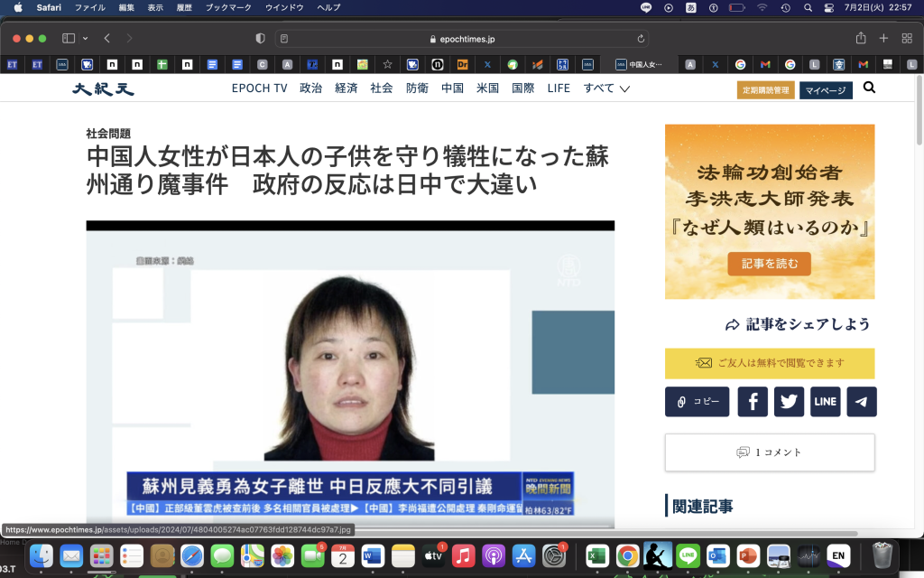
Task: Click the privacy shield icon in the toolbar
Action: (x=259, y=38)
